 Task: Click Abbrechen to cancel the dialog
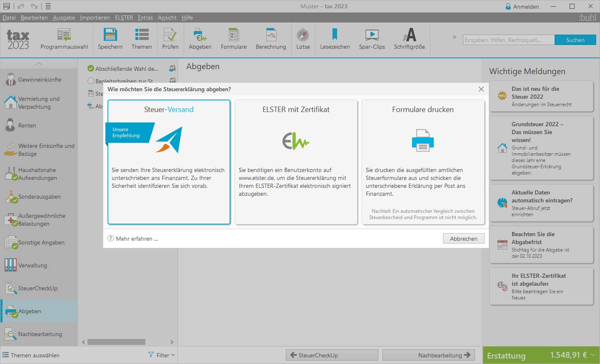(x=463, y=239)
